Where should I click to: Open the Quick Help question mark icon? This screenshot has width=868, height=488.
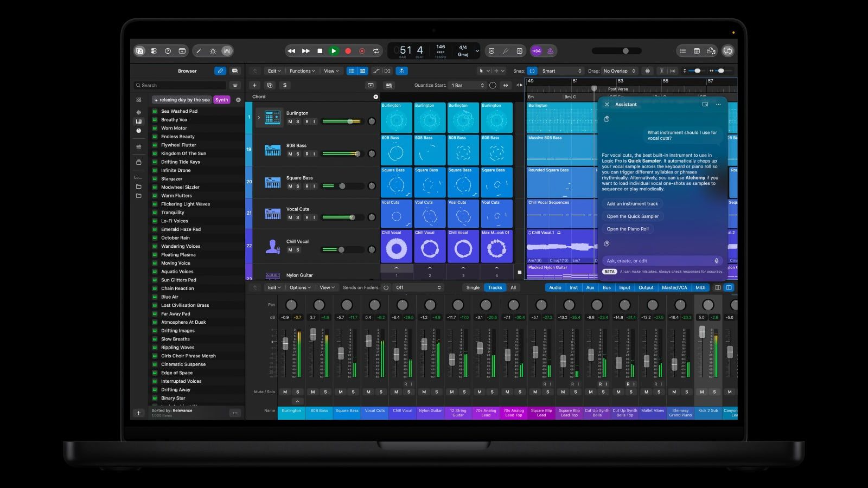[168, 51]
